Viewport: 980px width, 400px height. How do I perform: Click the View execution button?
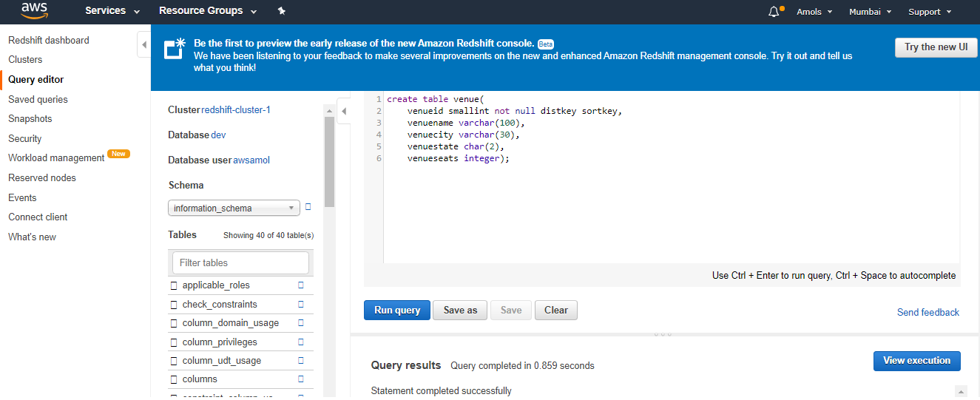pos(916,361)
